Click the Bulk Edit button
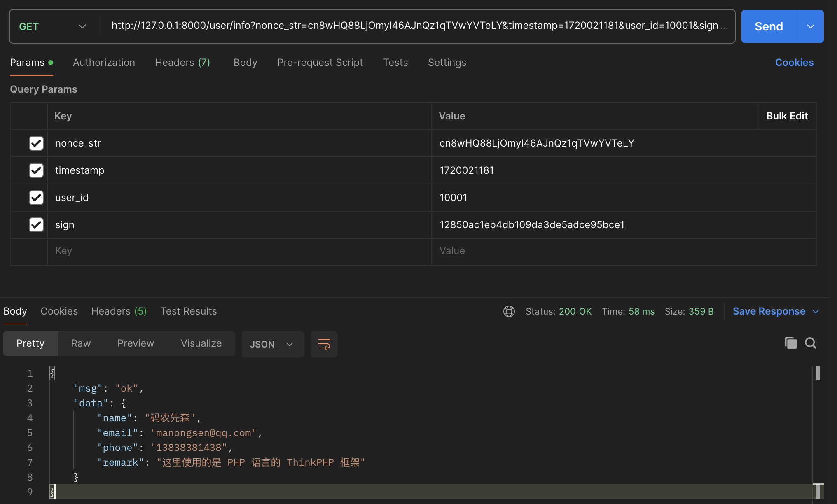The width and height of the screenshot is (837, 504). pyautogui.click(x=787, y=116)
